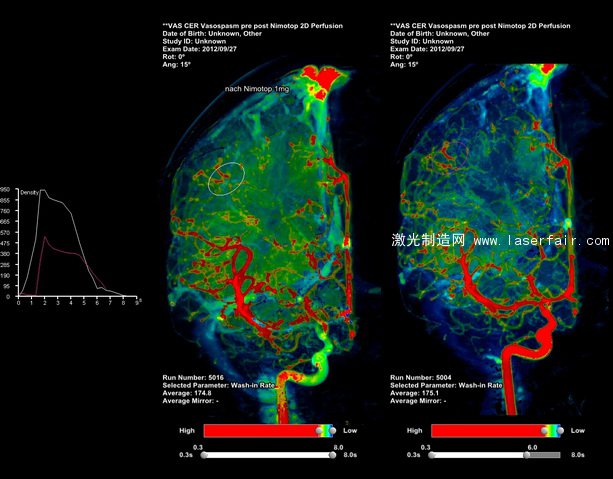Screen dimensions: 613x479
Task: Click the white density curve peak
Action: (43, 190)
